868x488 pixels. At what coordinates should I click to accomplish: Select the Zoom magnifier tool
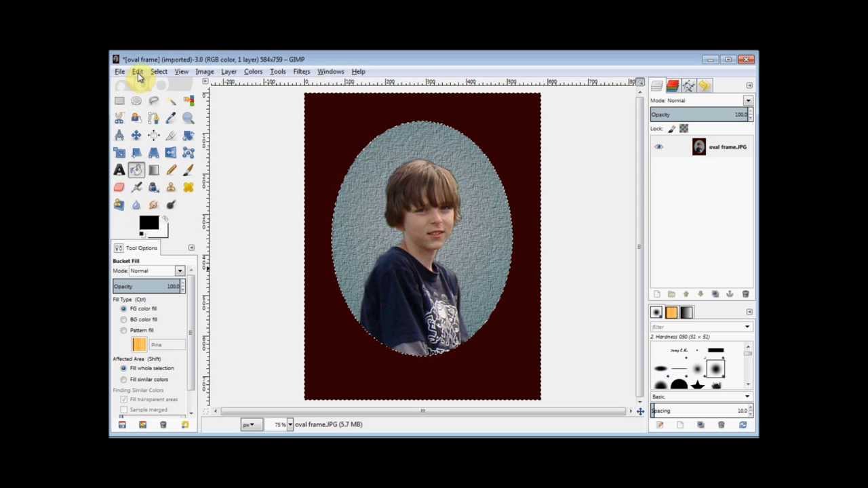point(188,119)
